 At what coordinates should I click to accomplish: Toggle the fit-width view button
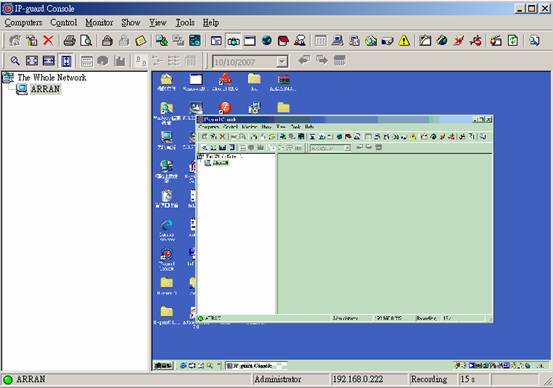pyautogui.click(x=49, y=61)
